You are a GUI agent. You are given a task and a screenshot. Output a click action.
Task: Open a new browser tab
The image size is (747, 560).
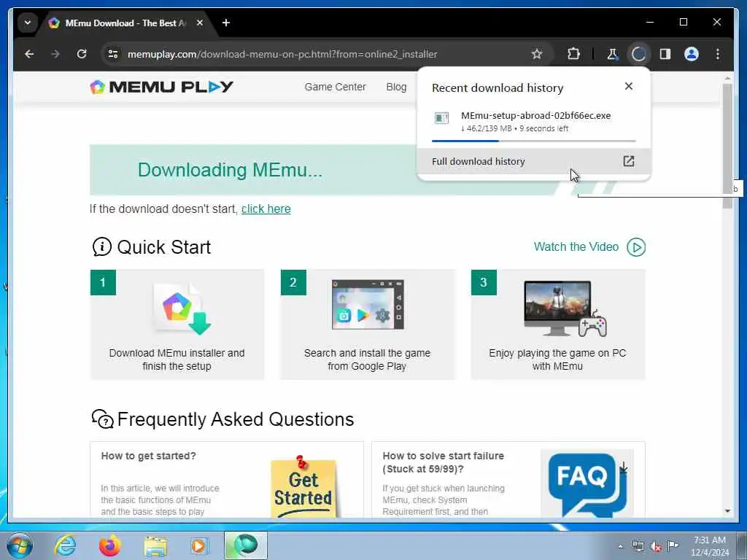tap(226, 23)
